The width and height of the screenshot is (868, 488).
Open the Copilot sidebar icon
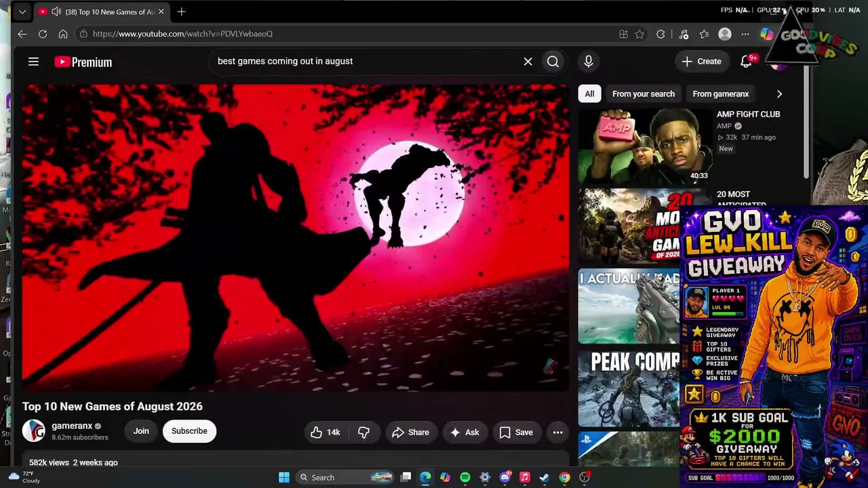[767, 34]
